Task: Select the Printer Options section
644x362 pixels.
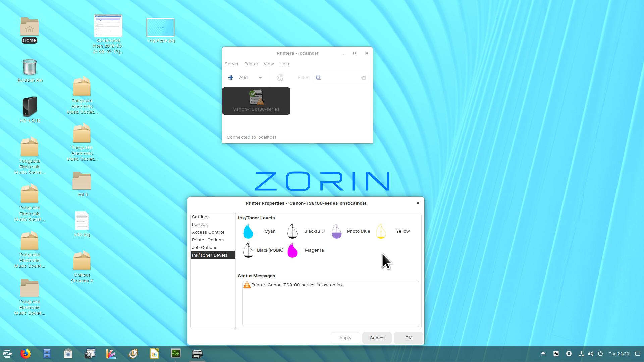Action: point(208,240)
